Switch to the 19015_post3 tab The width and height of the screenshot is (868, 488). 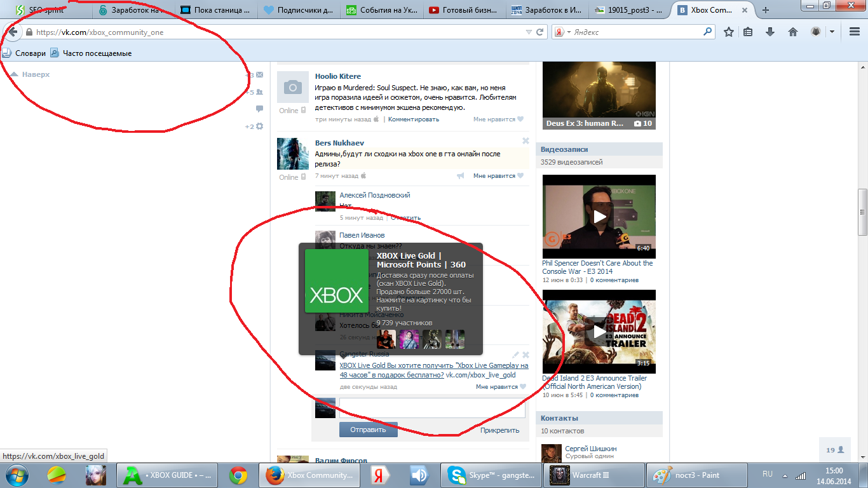(630, 10)
